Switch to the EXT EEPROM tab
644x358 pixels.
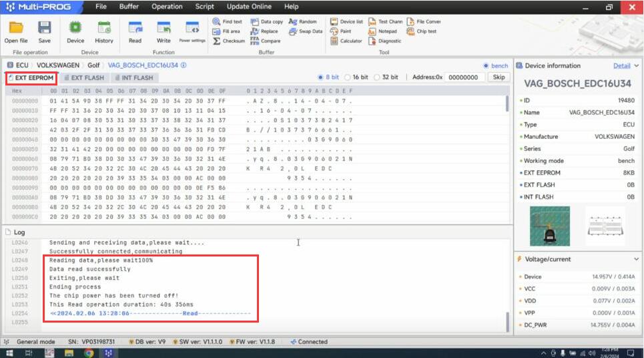[31, 77]
